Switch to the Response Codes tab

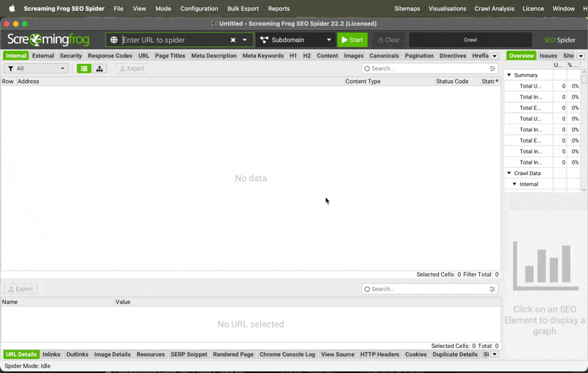(110, 56)
